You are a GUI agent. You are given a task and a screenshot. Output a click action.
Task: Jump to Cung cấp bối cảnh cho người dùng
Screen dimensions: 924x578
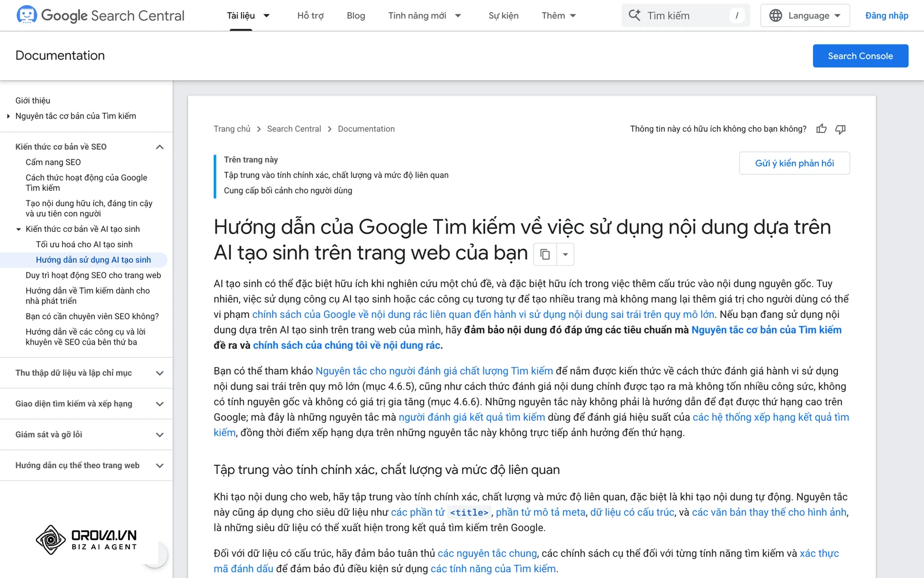(288, 191)
